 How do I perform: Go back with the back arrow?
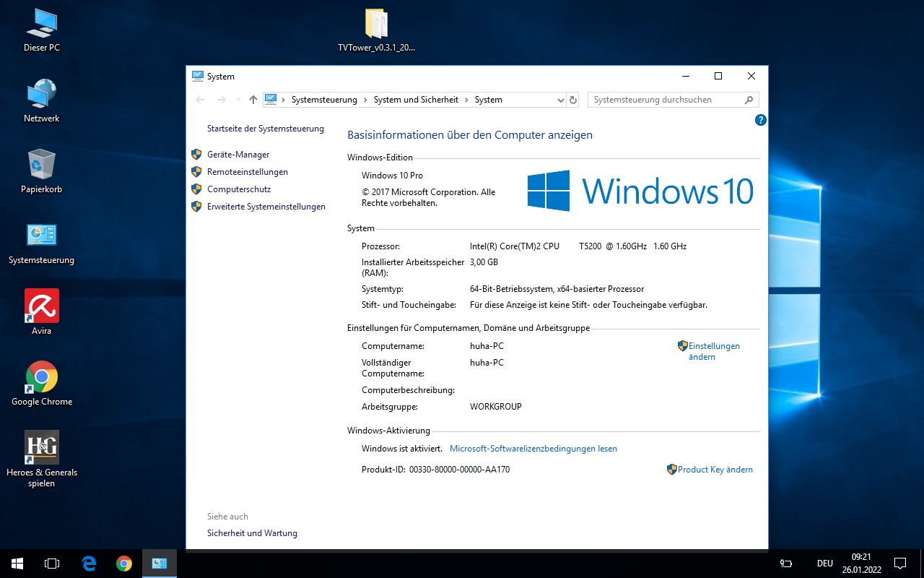pos(201,100)
